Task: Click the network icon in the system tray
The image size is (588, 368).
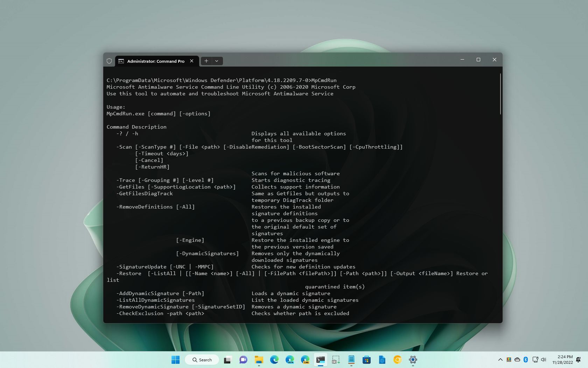Action: (535, 360)
